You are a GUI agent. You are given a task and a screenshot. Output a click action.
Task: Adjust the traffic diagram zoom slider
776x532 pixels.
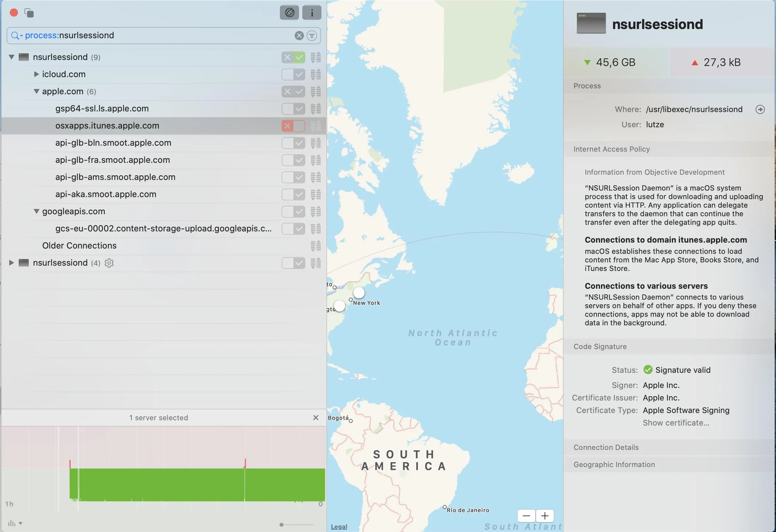pos(282,525)
